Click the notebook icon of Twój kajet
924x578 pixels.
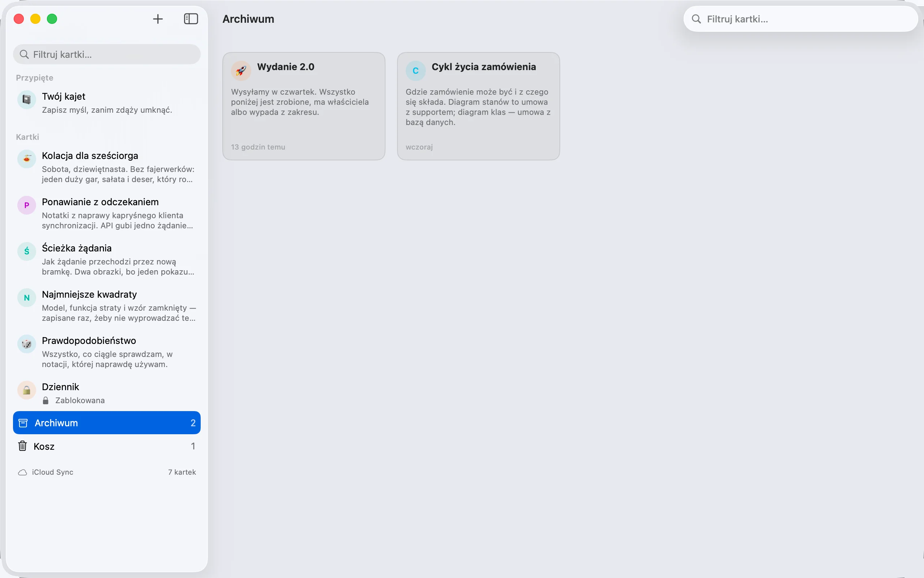click(x=27, y=100)
